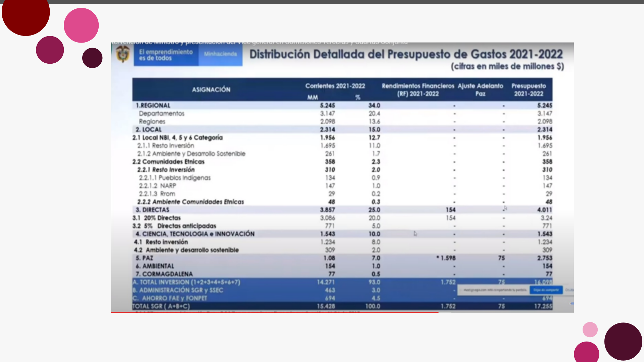Viewport: 644px width, 362px height.
Task: Click '2.2.2 Ambiente Comunidades Etnicas' label
Action: pos(190,202)
